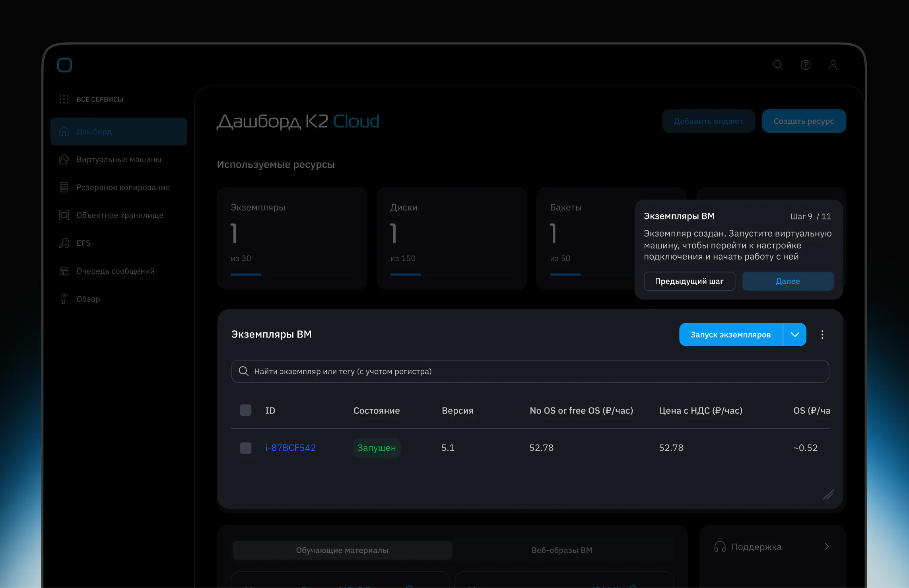Switch to Обучающие материалы tab
The height and width of the screenshot is (588, 909).
click(342, 550)
